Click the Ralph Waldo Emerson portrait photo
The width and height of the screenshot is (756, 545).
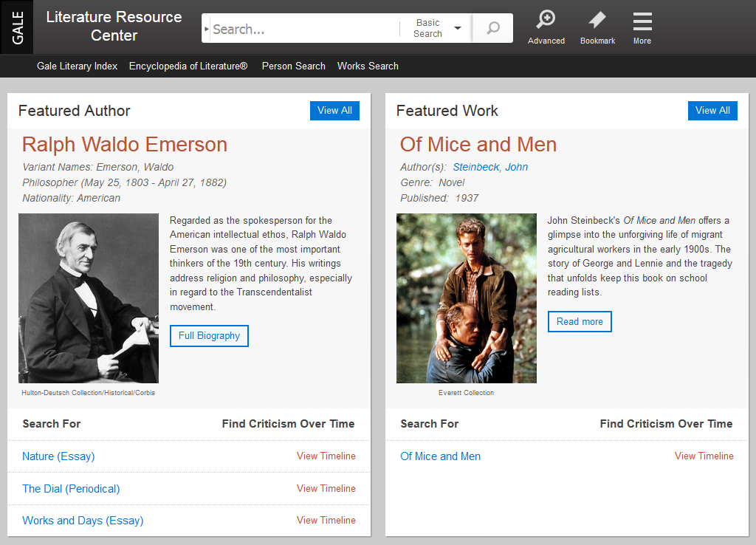(89, 298)
